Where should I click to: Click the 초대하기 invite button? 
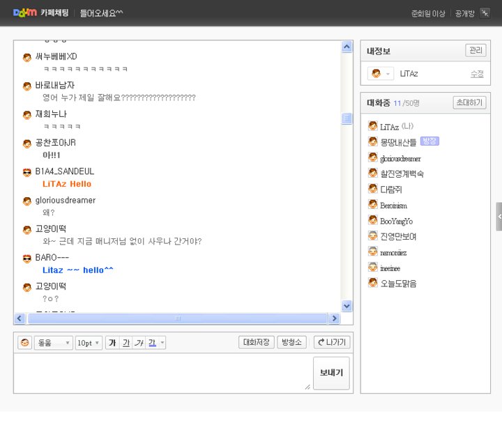tap(469, 102)
